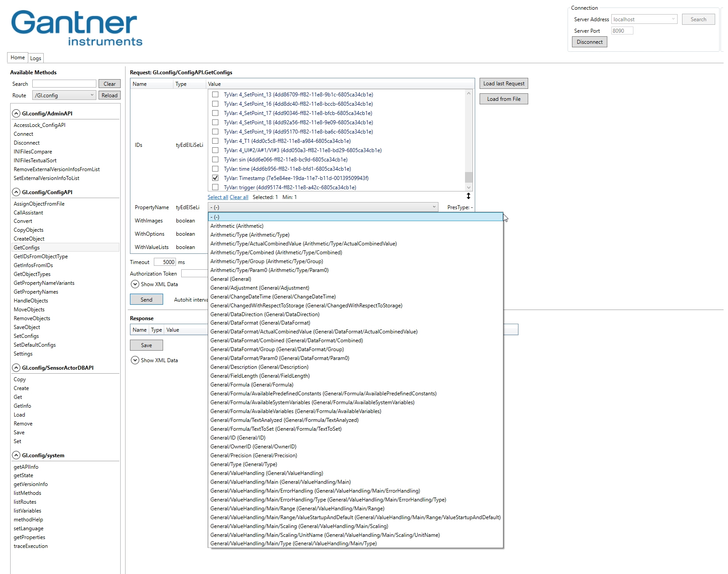Screen dimensions: 728x574
Task: Uncheck the TyVar: Timestamp checkbox
Action: click(x=215, y=178)
